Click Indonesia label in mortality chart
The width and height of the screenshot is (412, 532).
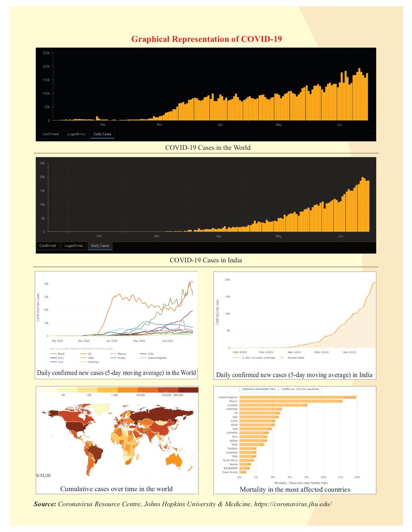(232, 409)
